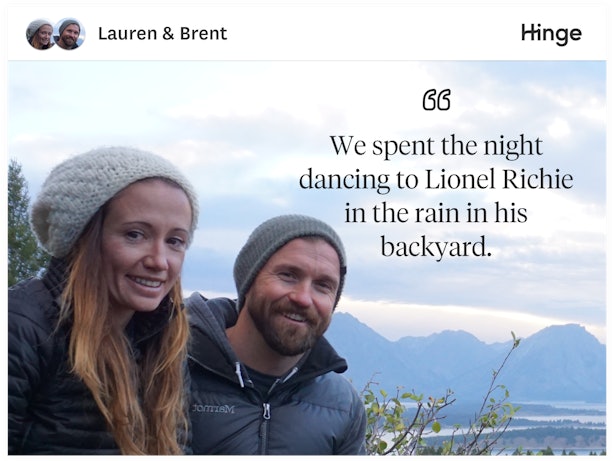Click the jacket zipper pull
The width and height of the screenshot is (614, 461).
tap(266, 412)
